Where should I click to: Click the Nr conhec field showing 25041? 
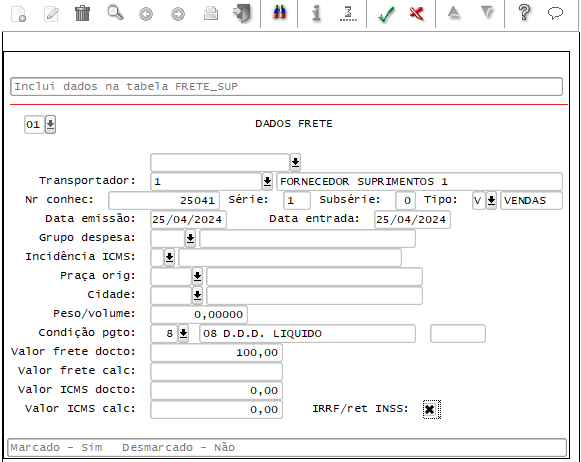point(164,200)
